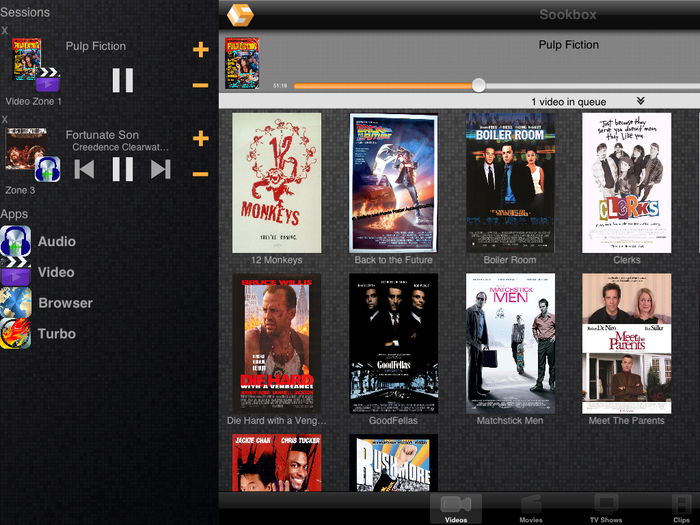This screenshot has width=700, height=525.
Task: Click the Browser app label
Action: 66,303
